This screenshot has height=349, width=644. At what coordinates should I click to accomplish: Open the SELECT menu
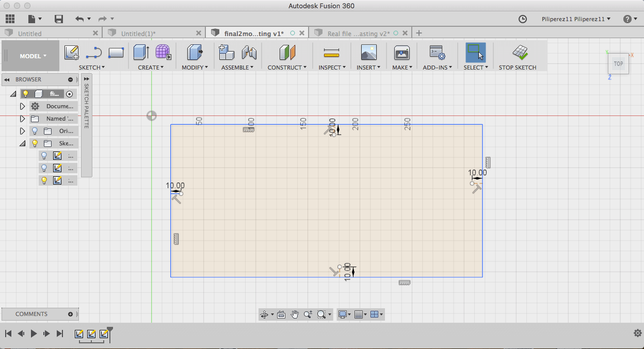(x=476, y=68)
